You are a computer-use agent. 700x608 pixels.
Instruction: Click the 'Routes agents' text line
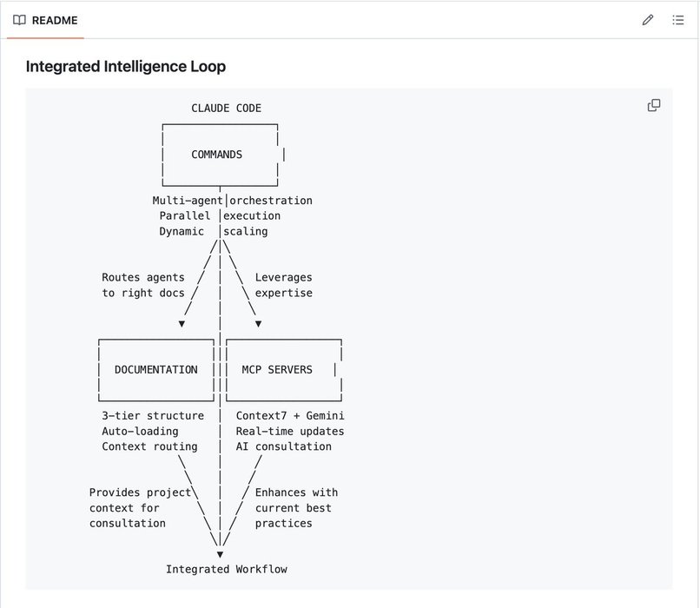143,277
